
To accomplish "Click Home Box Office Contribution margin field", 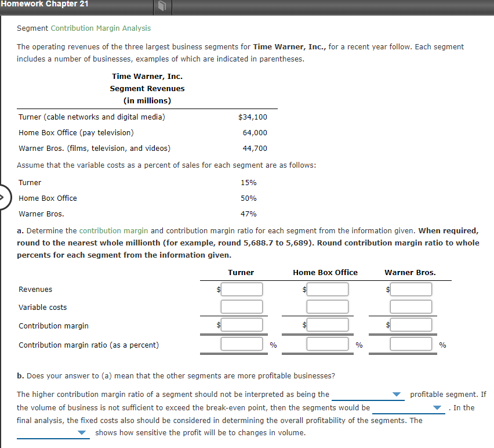I will click(328, 325).
